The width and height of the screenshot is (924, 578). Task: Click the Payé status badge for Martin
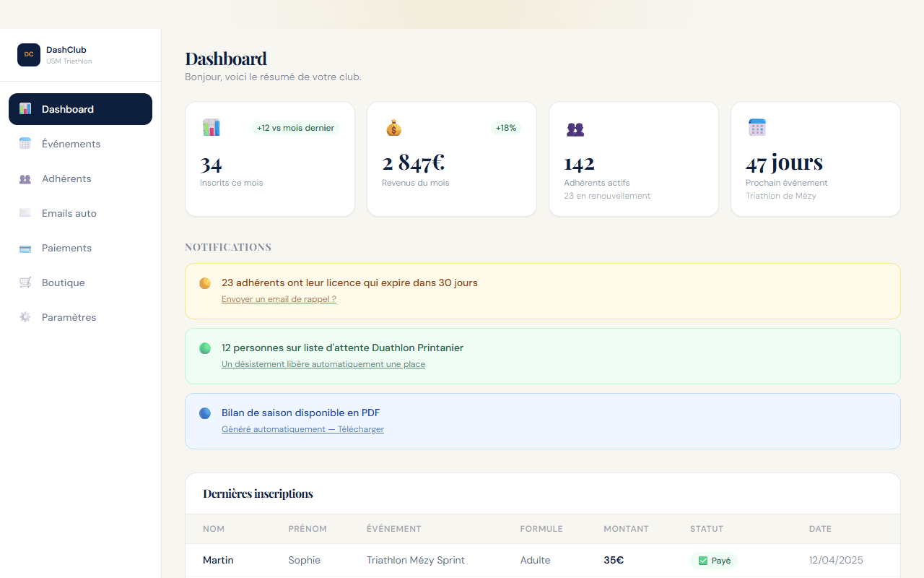coord(714,561)
